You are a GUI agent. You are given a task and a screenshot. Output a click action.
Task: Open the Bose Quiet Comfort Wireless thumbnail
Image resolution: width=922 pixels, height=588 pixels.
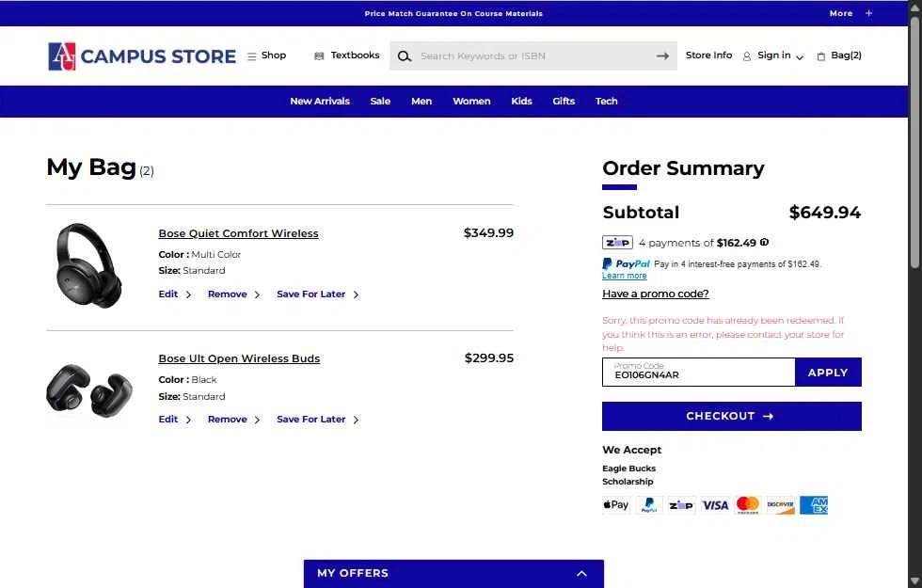click(x=88, y=265)
